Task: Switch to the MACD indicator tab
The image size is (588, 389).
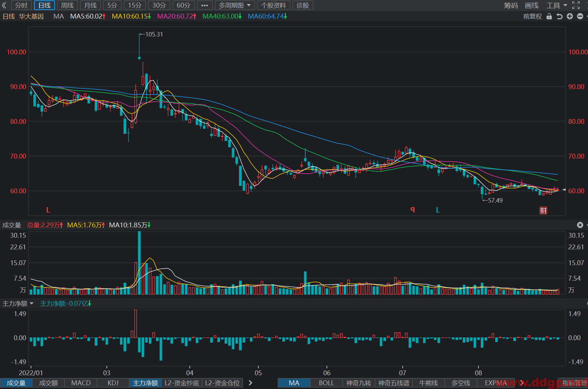Action: tap(81, 383)
